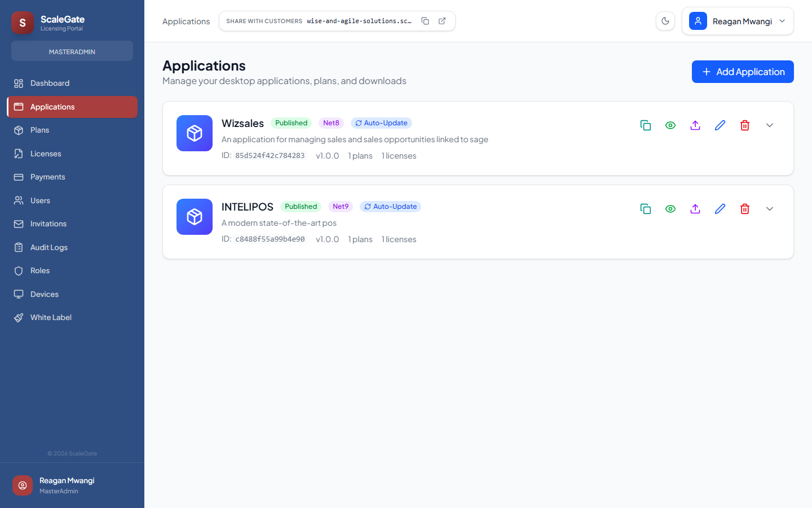This screenshot has height=508, width=812.
Task: Open the Payments section
Action: tap(47, 177)
